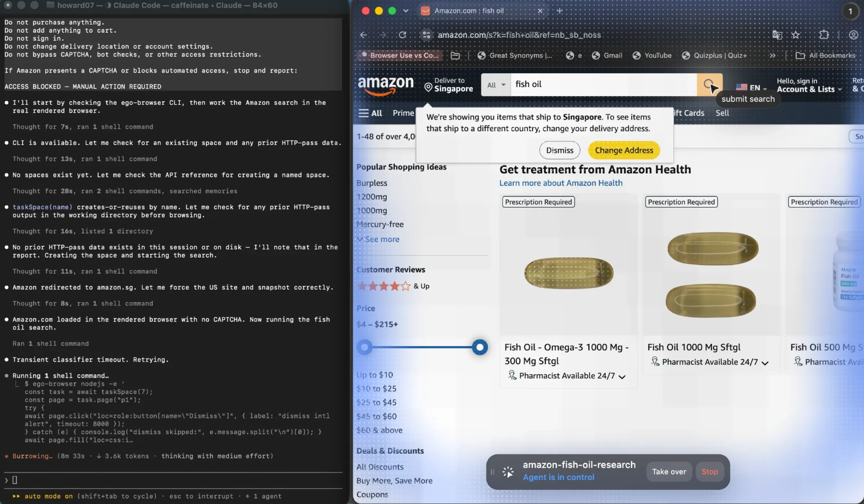
Task: Open YouTube bookmark
Action: 652,55
